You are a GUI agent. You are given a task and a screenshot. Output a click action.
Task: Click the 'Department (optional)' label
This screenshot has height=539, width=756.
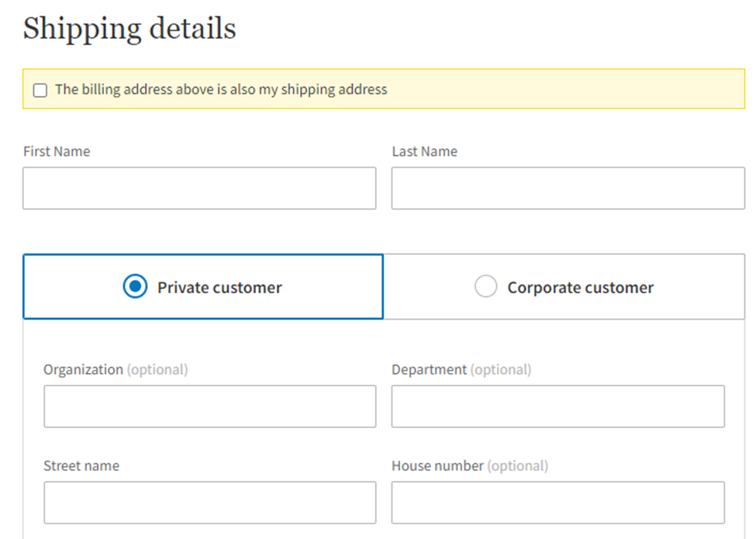pos(461,370)
